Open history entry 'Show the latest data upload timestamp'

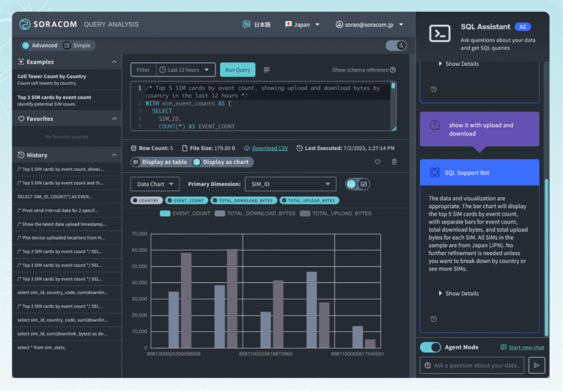(67, 224)
